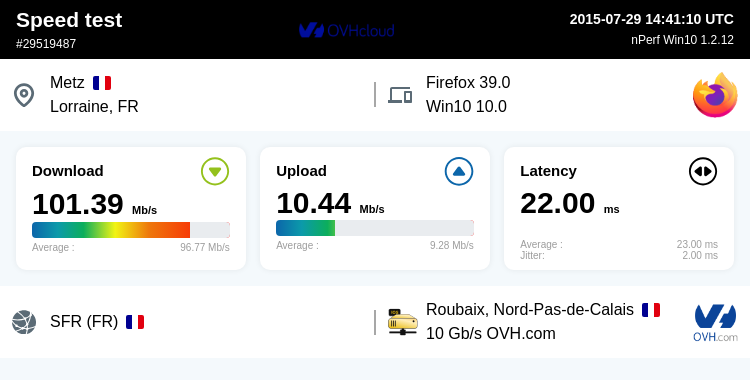
Task: Click Firefox 39.0 browser text
Action: pos(468,82)
